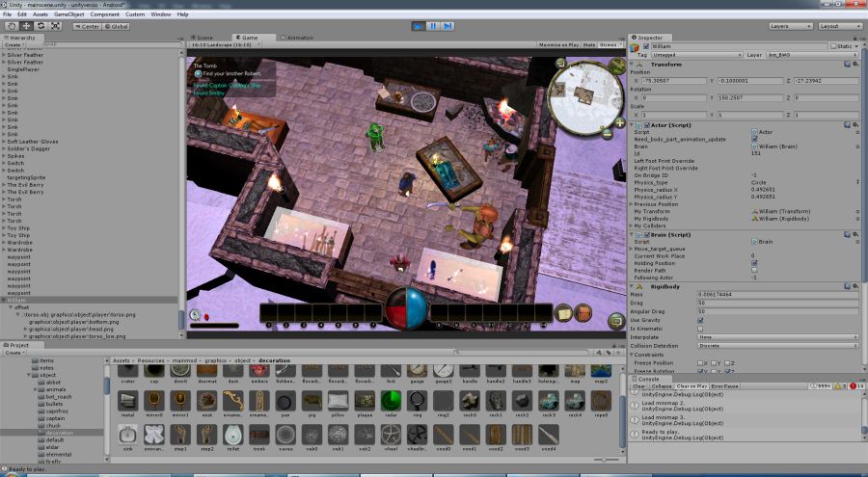Clear the Console log
The width and height of the screenshot is (868, 477).
(x=638, y=386)
